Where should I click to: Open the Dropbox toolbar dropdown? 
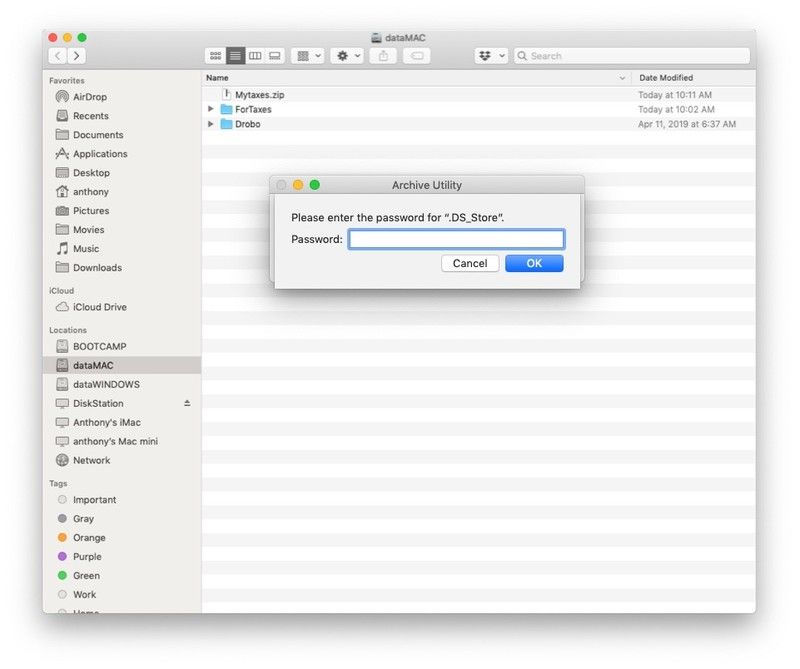click(491, 56)
